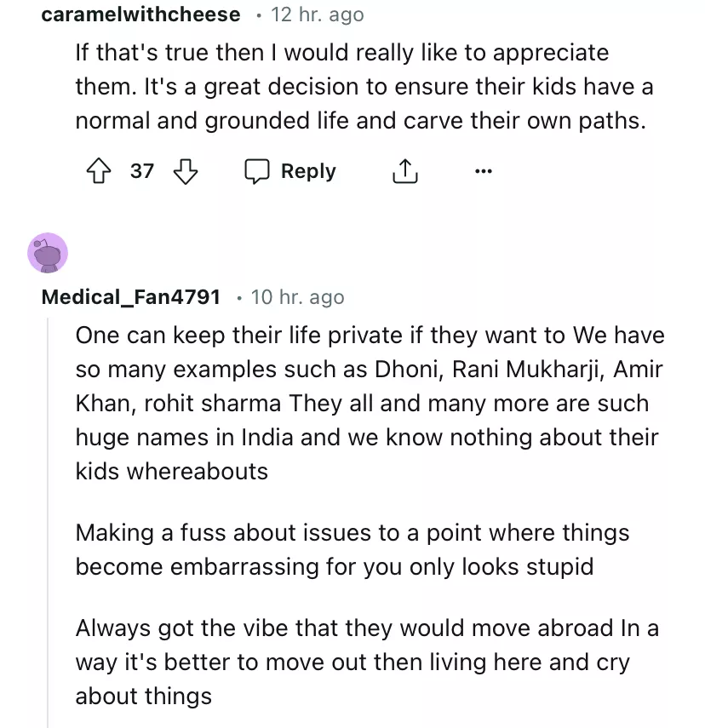The width and height of the screenshot is (705, 728).
Task: Click Medical_Fan4791's purple avatar
Action: [x=47, y=253]
